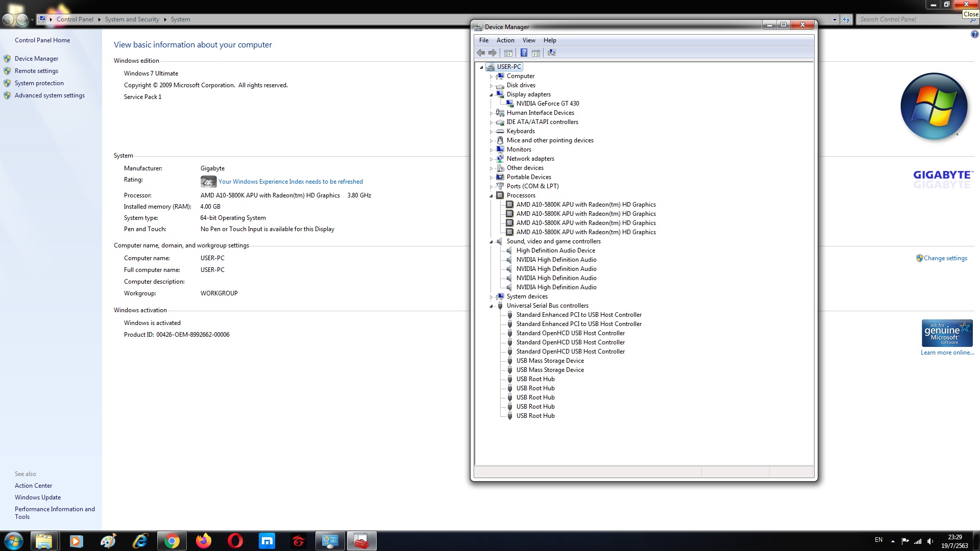
Task: Launch Firefox from the taskbar
Action: (204, 541)
